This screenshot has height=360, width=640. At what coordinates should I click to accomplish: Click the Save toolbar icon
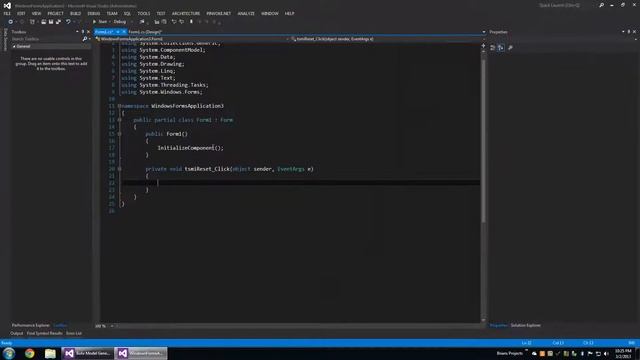tap(51, 22)
